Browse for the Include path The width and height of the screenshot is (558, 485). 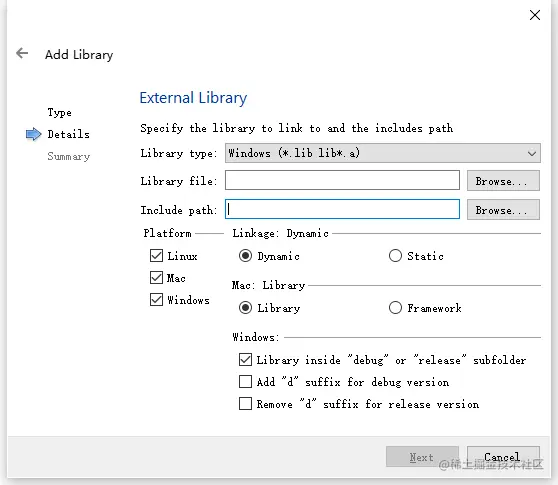pos(503,210)
